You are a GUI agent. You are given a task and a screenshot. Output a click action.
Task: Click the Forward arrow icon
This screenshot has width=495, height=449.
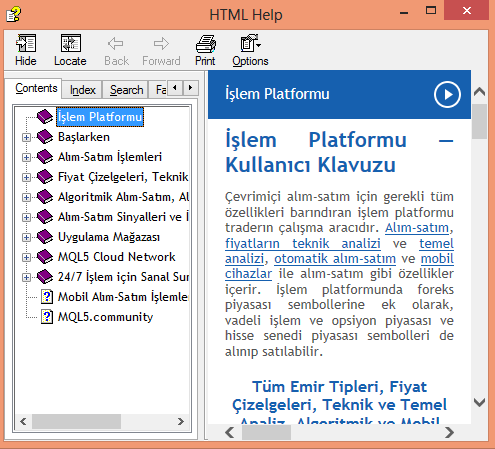click(x=161, y=44)
